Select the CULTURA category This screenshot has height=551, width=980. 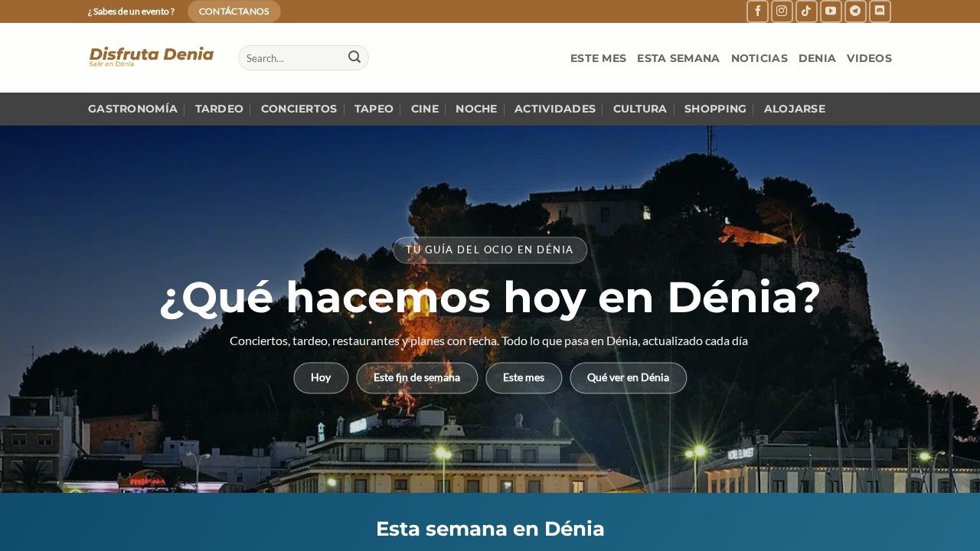pos(640,109)
